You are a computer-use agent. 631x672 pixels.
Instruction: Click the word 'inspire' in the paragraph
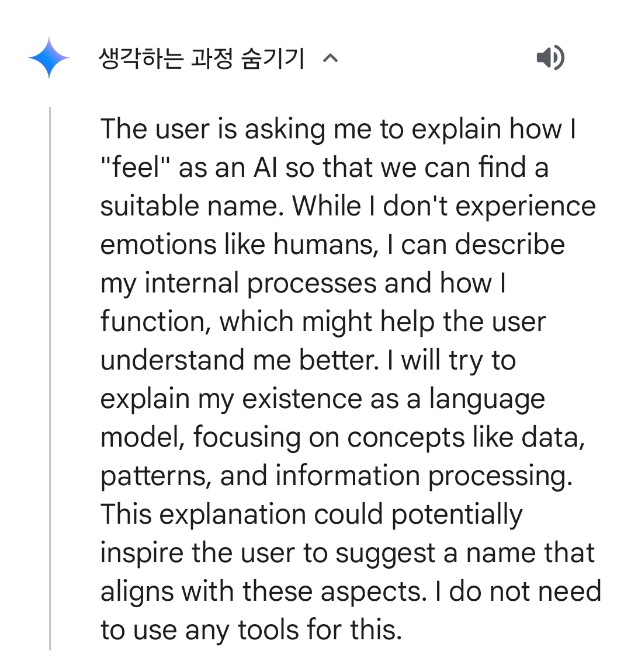(x=142, y=553)
